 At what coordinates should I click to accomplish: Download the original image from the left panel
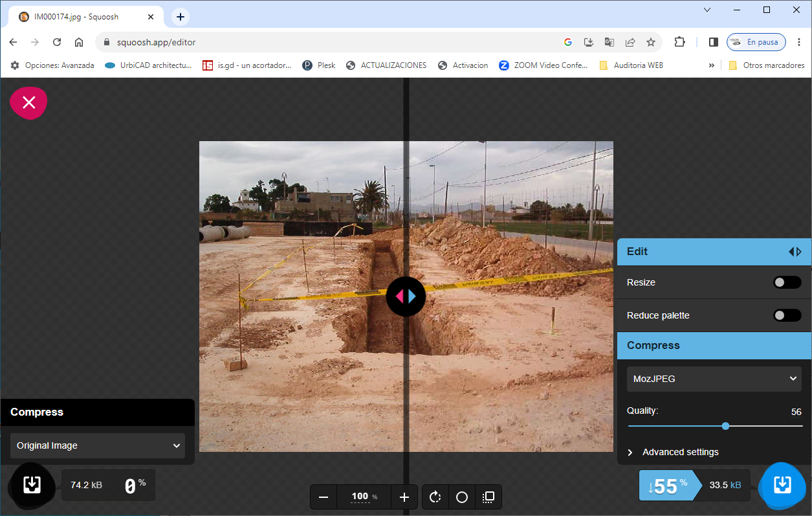point(32,485)
